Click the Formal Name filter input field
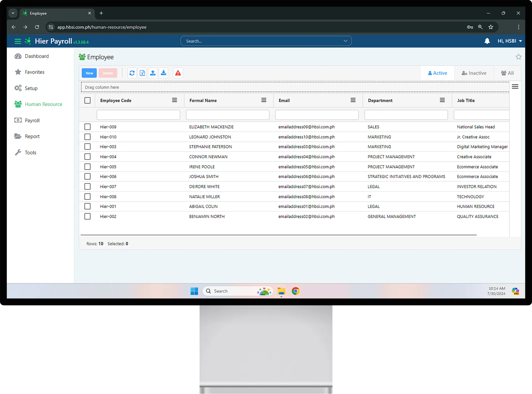Image resolution: width=532 pixels, height=394 pixels. pyautogui.click(x=227, y=115)
